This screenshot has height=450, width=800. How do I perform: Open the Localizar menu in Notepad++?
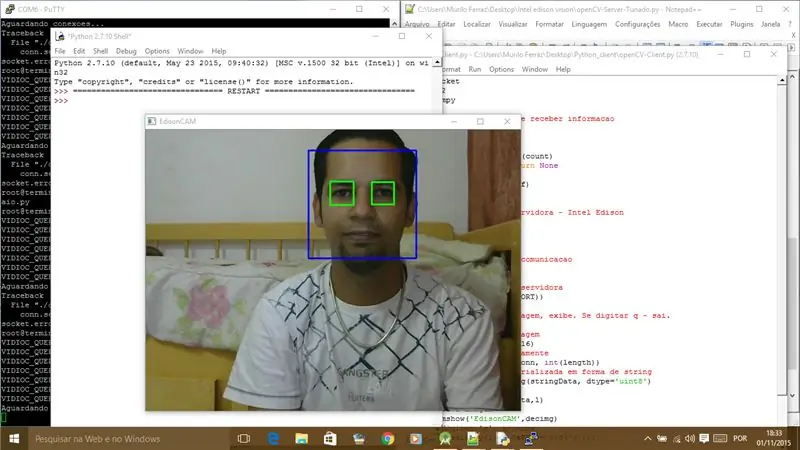pyautogui.click(x=477, y=24)
